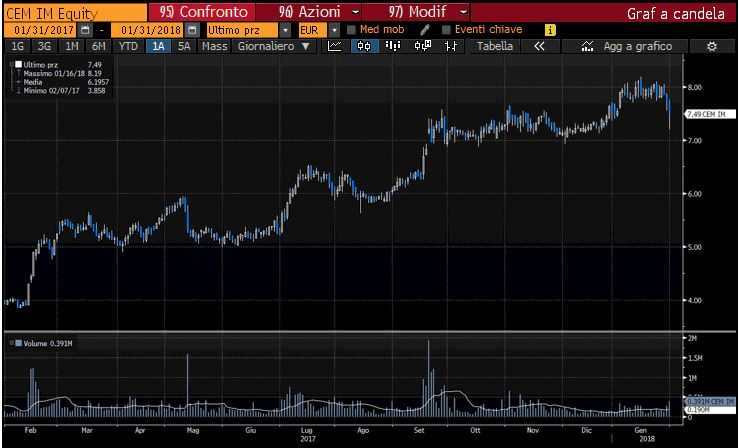
Task: Select the 5A time range
Action: click(184, 46)
